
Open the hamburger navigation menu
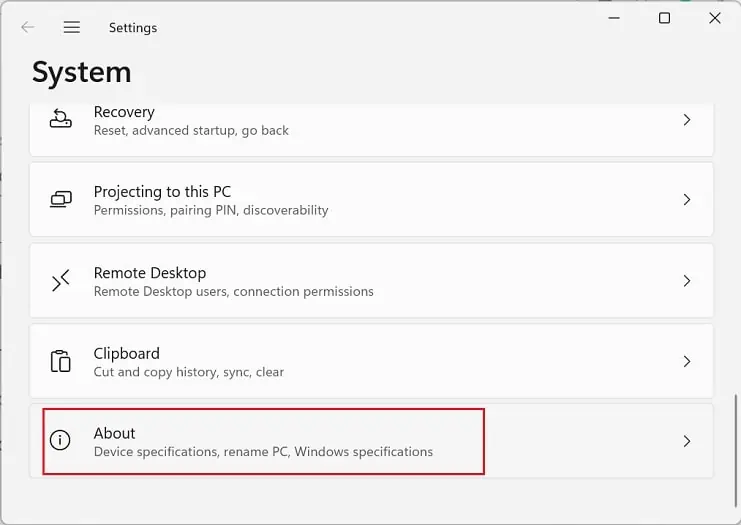pyautogui.click(x=72, y=28)
